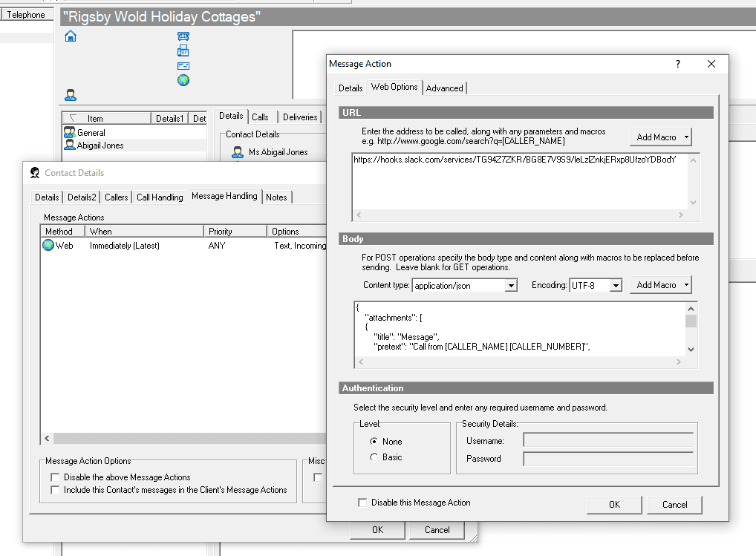Click OK in the Message Action dialog
The image size is (756, 556).
[614, 505]
